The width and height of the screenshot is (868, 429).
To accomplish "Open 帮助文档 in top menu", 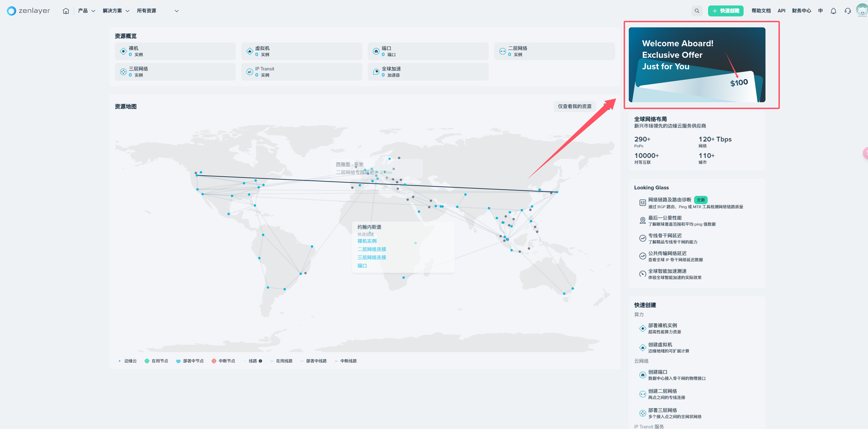I will tap(761, 11).
